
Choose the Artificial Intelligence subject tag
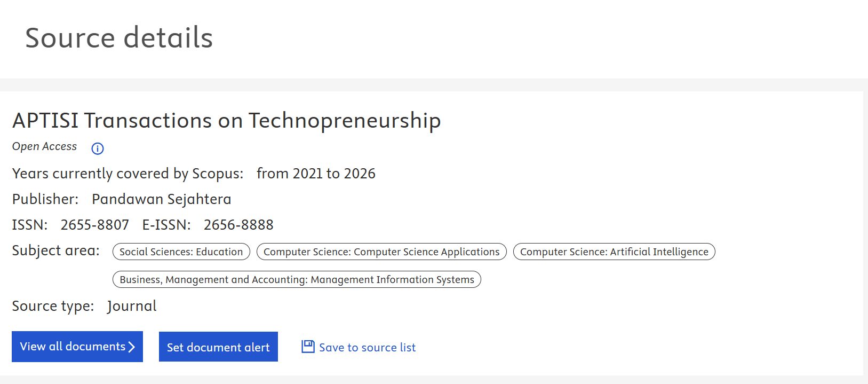[614, 252]
